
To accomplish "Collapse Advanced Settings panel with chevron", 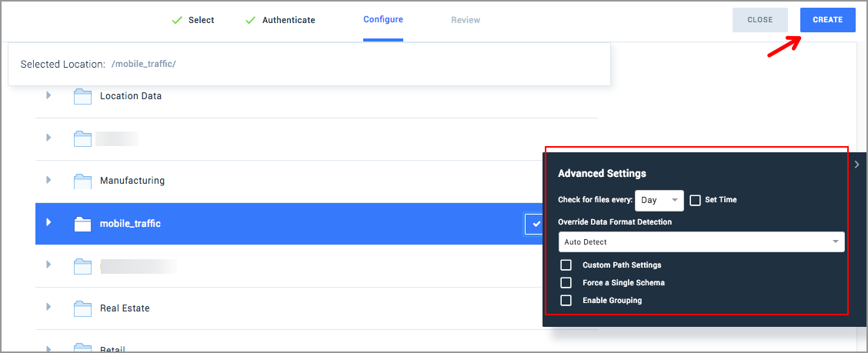I will click(x=856, y=165).
